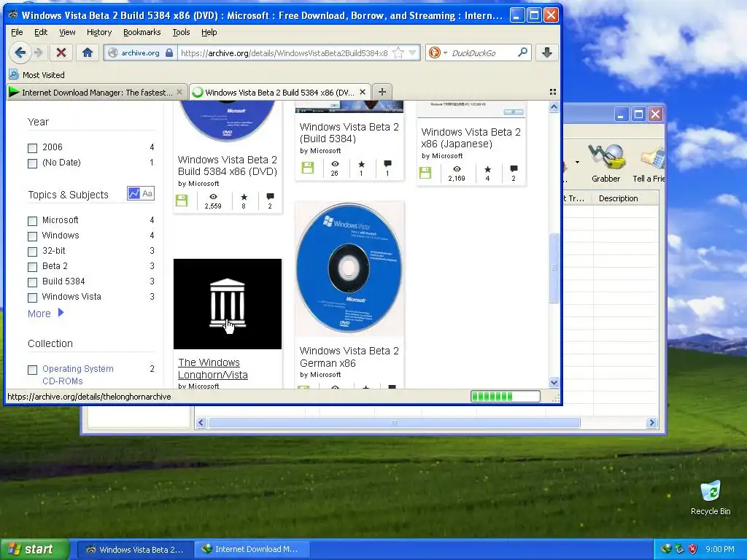Open the Help menu
The width and height of the screenshot is (747, 560).
[209, 32]
